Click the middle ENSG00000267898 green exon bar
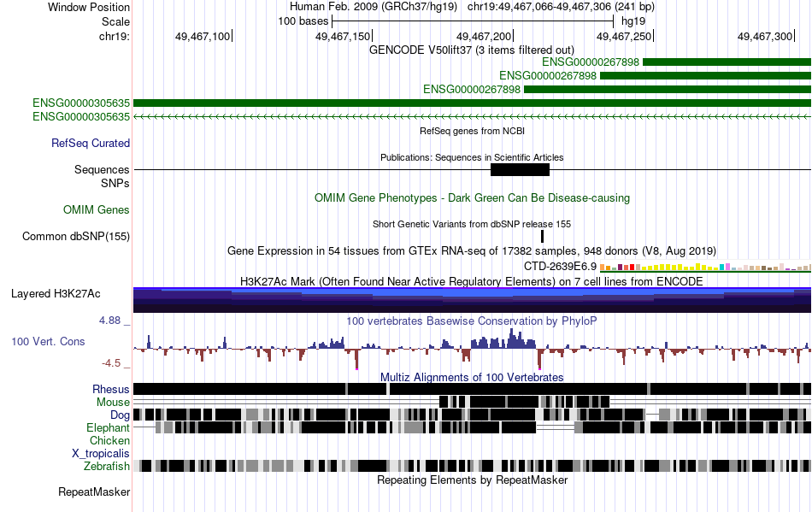This screenshot has width=812, height=512. [705, 75]
